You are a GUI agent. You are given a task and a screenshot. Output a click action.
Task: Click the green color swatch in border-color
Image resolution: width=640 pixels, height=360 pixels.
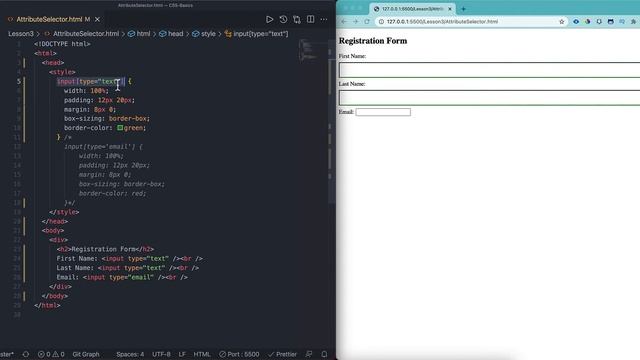click(x=120, y=128)
